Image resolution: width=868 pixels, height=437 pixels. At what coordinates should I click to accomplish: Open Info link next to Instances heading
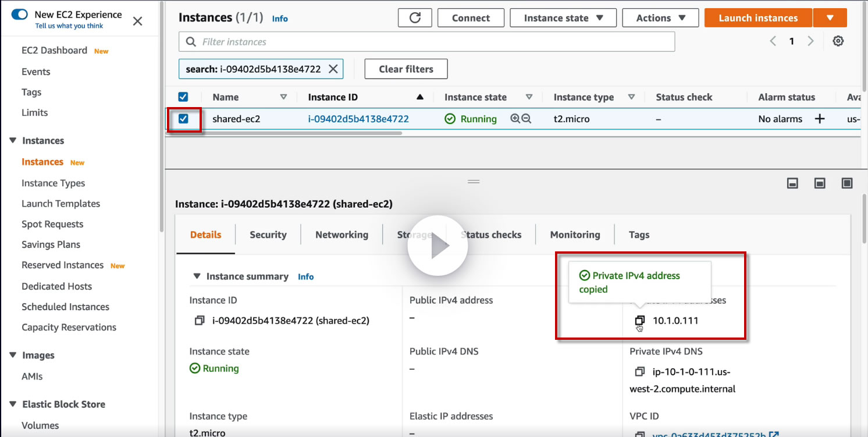coord(280,19)
